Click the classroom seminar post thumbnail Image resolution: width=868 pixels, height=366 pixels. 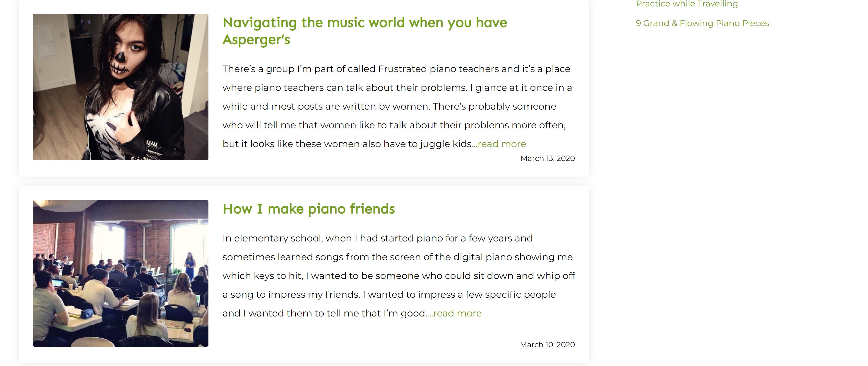[120, 273]
